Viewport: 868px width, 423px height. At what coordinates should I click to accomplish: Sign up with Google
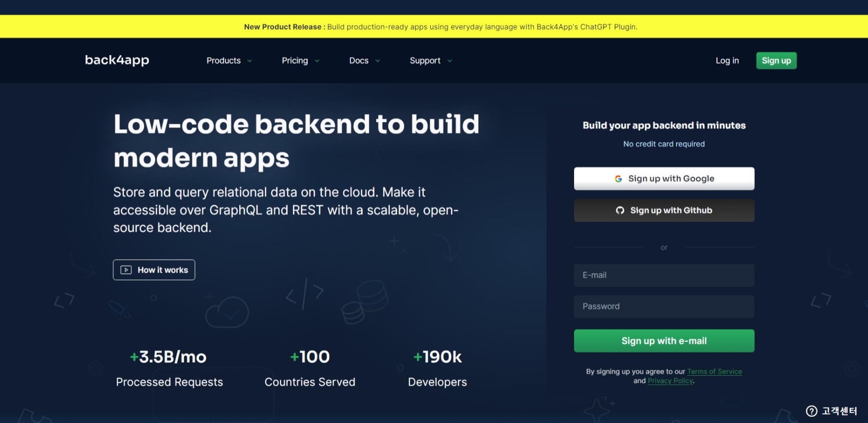point(664,179)
